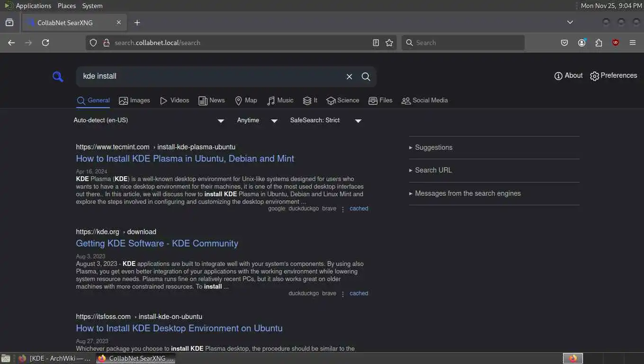The width and height of the screenshot is (644, 364).
Task: Reload the current page
Action: point(45,43)
